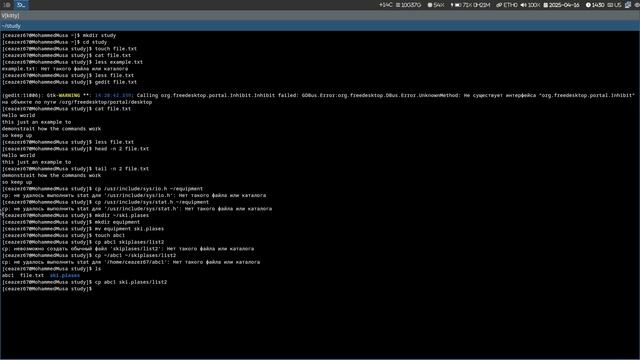Click the CPU load percentage indicator
This screenshot has width=640, height=360.
[x=436, y=5]
